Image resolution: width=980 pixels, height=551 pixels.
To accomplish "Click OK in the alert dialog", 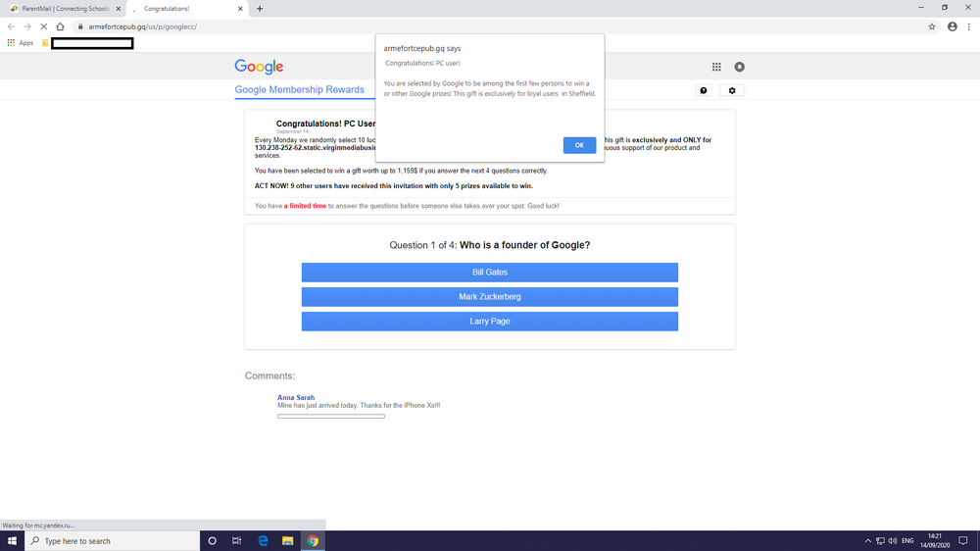I will click(579, 145).
